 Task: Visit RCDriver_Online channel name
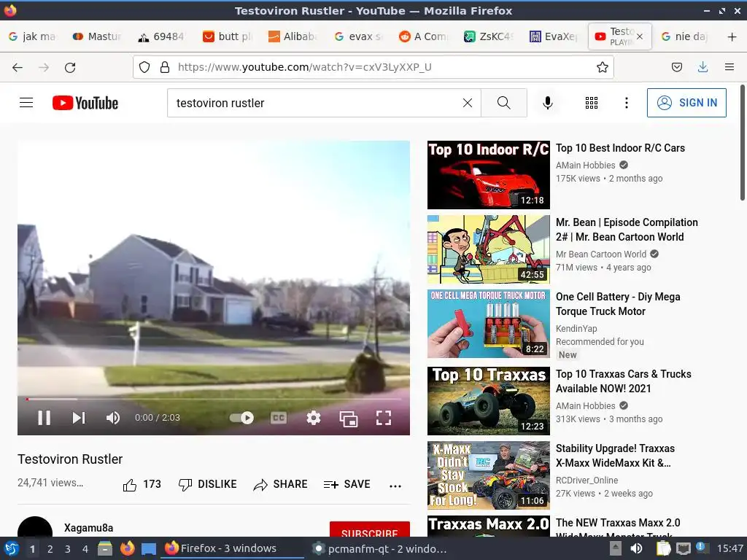point(587,480)
